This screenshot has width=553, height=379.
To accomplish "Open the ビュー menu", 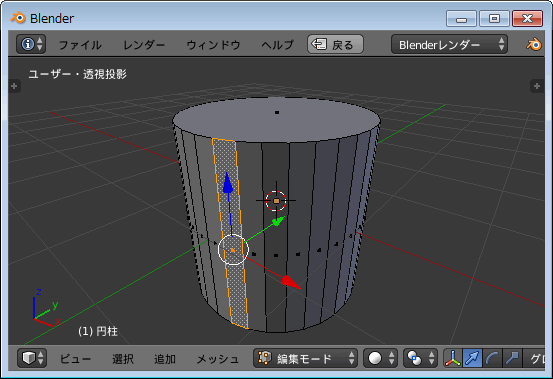I will (x=75, y=359).
